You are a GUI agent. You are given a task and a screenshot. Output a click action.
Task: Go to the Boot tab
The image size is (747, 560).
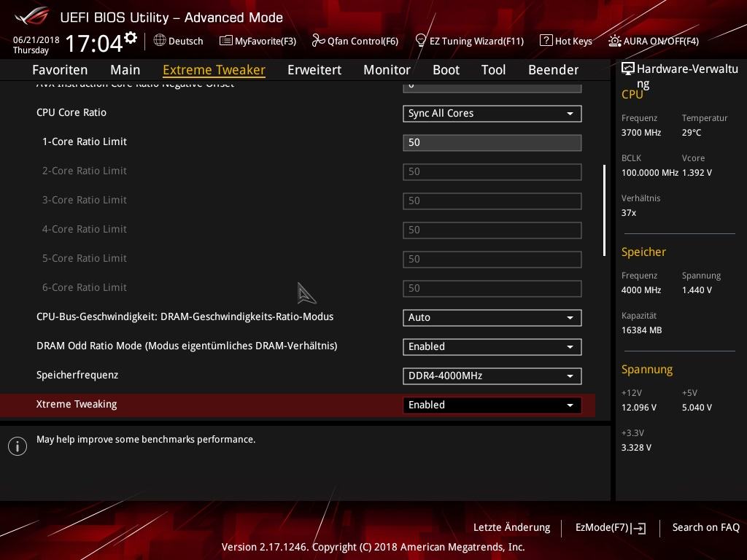tap(446, 69)
